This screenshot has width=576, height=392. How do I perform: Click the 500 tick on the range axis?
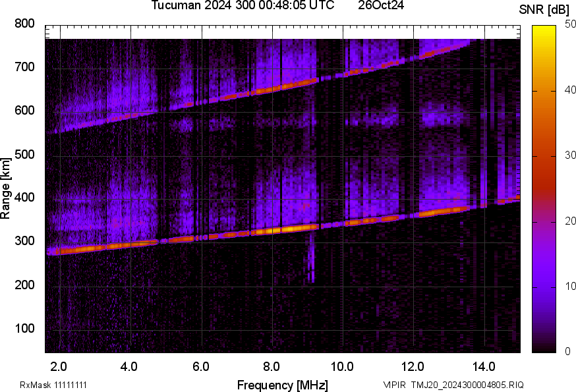[x=25, y=155]
